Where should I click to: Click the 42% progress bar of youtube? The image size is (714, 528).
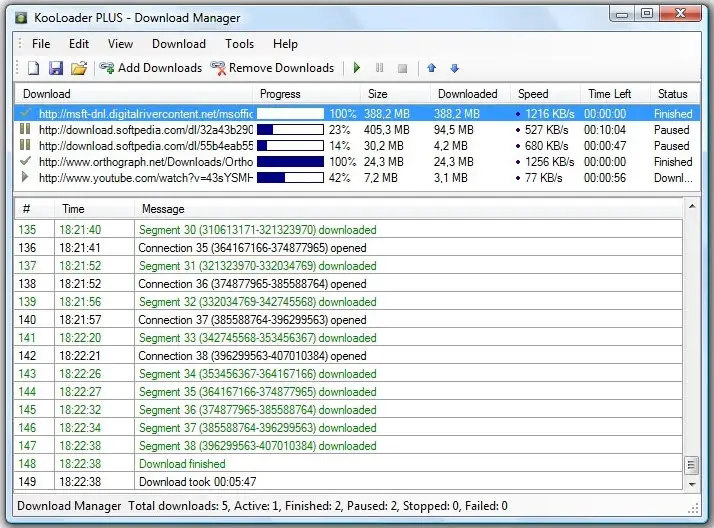pyautogui.click(x=291, y=178)
